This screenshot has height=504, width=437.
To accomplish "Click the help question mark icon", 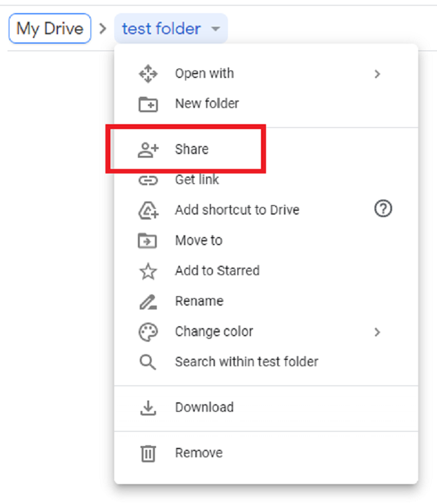I will coord(383,210).
